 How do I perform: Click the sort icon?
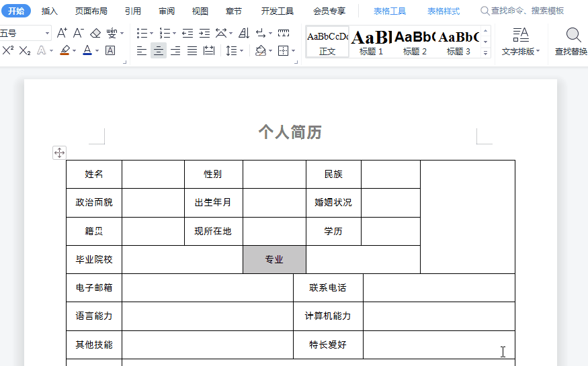click(244, 33)
